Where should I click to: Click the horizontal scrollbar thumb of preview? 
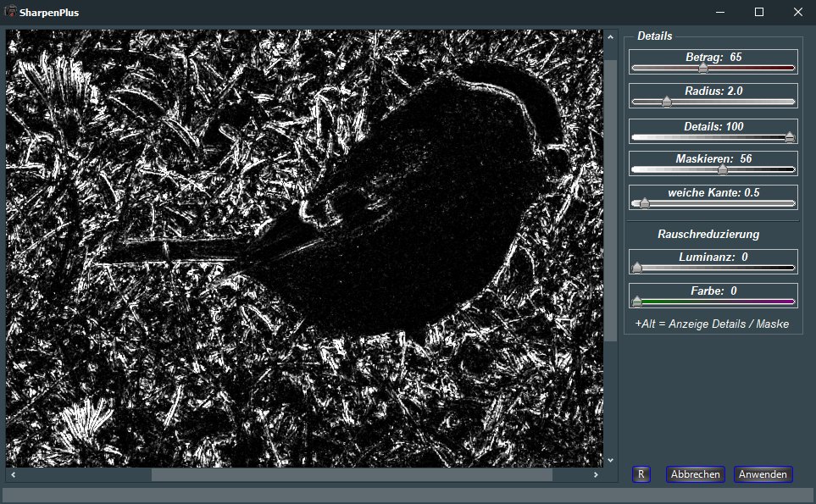[x=352, y=475]
